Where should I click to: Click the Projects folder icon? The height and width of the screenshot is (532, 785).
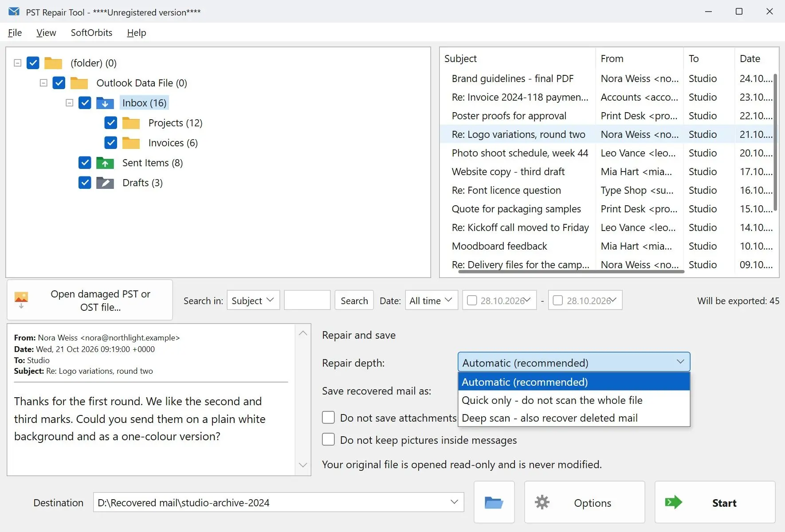pos(131,123)
